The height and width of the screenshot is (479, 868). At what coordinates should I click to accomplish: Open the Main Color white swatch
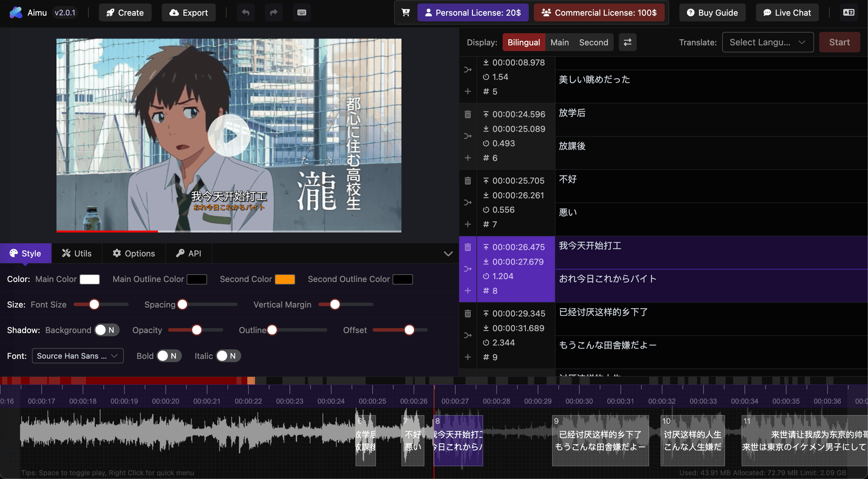coord(89,279)
